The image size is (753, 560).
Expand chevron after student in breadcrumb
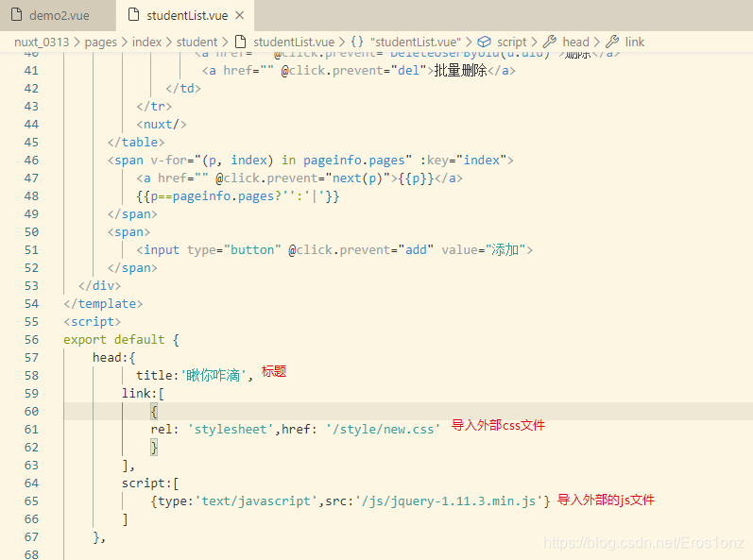pos(225,42)
